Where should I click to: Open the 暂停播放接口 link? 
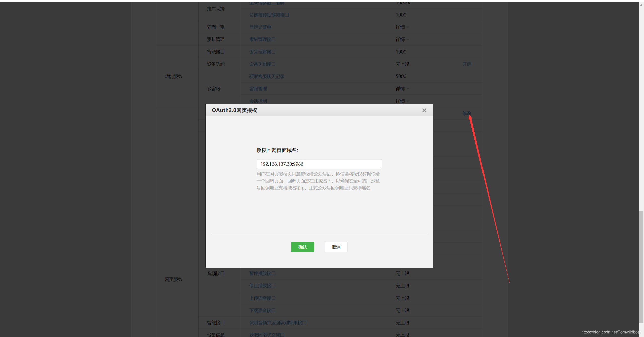pos(262,273)
